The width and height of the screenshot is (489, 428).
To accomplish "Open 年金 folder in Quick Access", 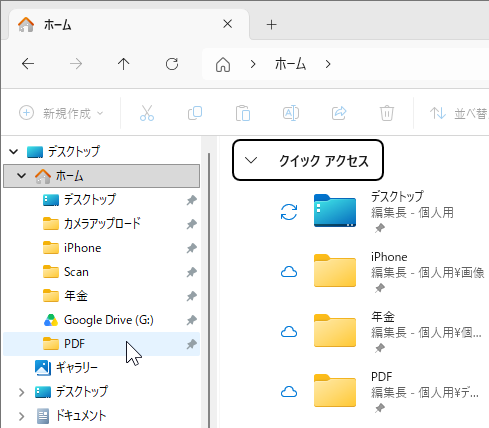I will [335, 331].
